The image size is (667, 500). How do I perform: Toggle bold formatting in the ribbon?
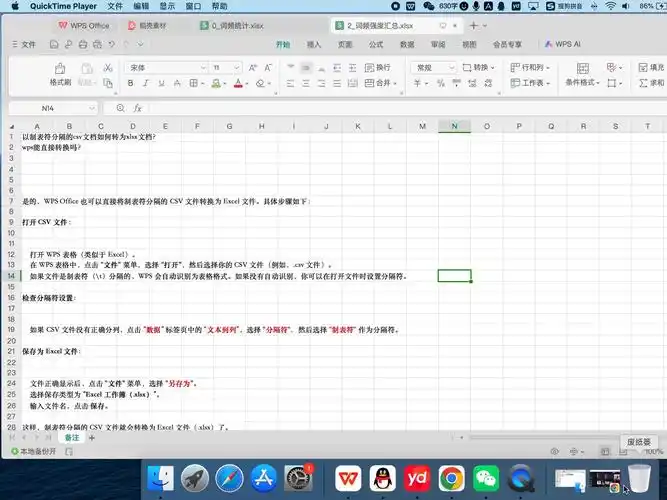130,84
